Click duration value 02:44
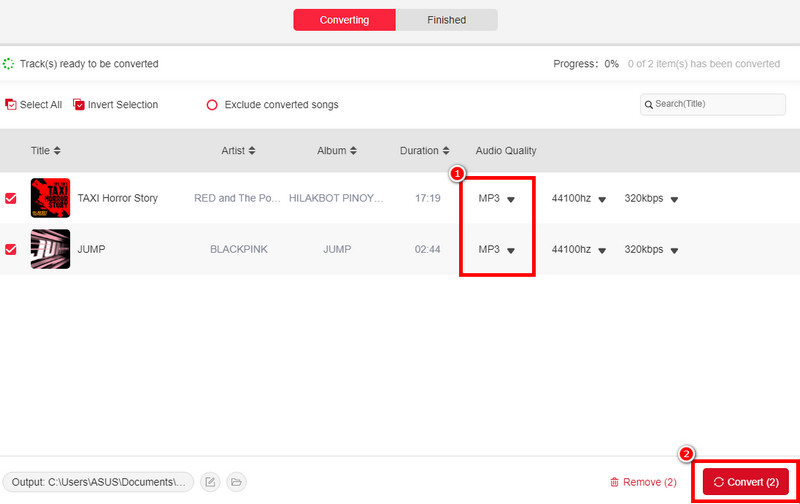800x504 pixels. 428,249
